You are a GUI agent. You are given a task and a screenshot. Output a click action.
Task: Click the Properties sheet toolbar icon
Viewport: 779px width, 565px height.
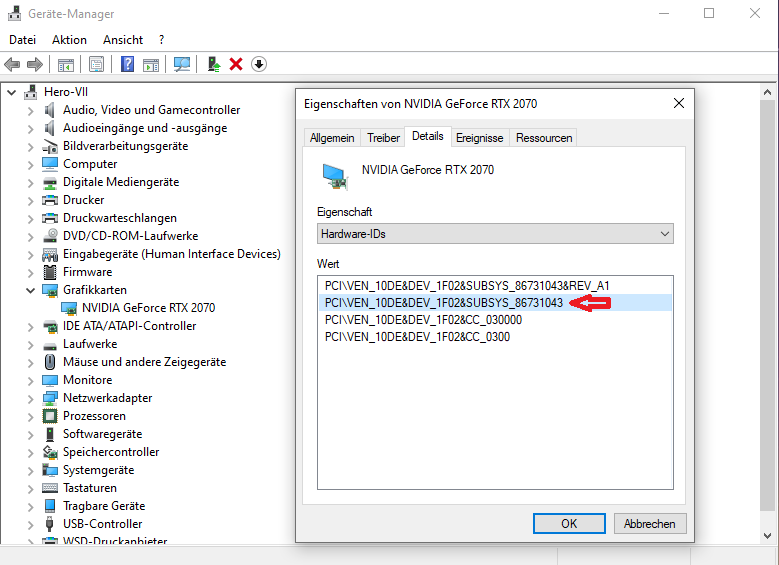tap(96, 64)
